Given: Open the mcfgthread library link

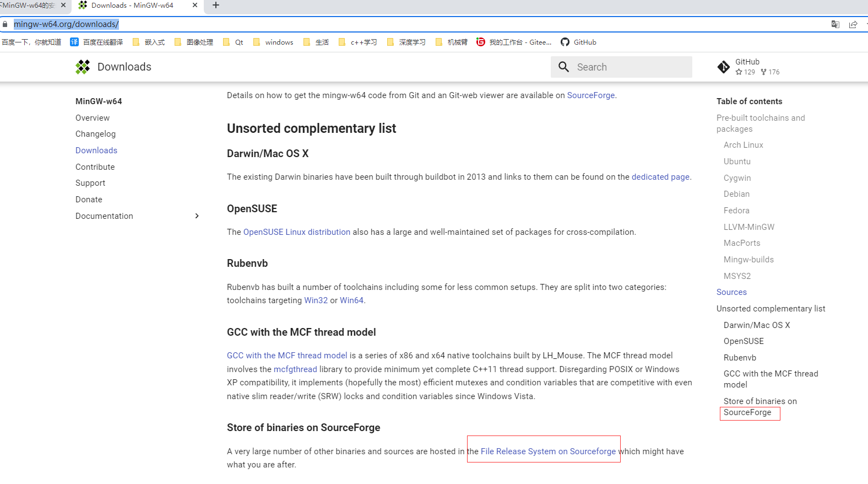Looking at the screenshot, I should click(295, 369).
